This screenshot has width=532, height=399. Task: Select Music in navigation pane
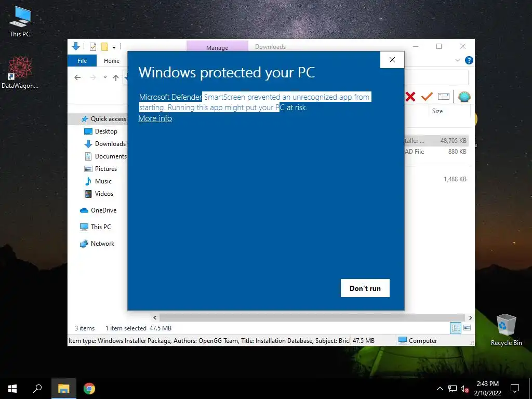(x=98, y=181)
